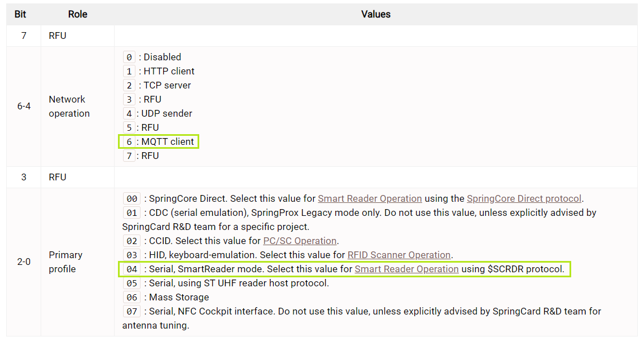Click the 04 Serial SmartReader code value
The width and height of the screenshot is (644, 341).
point(132,269)
